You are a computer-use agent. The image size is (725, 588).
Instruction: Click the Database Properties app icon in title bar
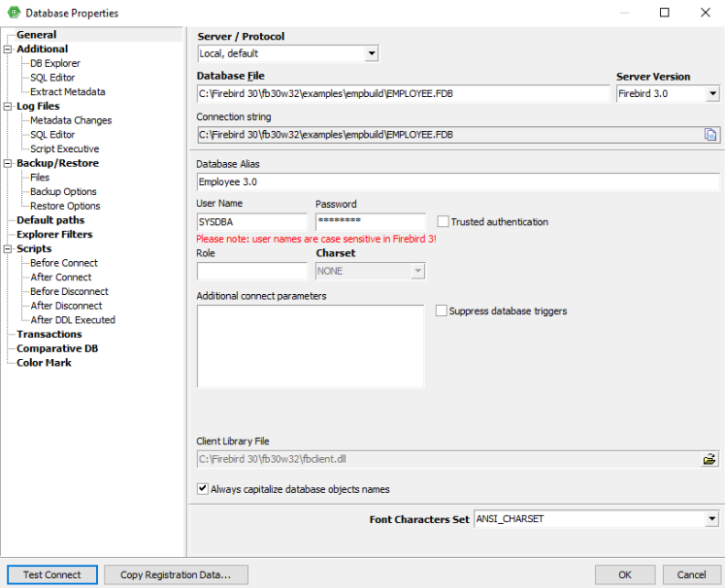(x=12, y=13)
